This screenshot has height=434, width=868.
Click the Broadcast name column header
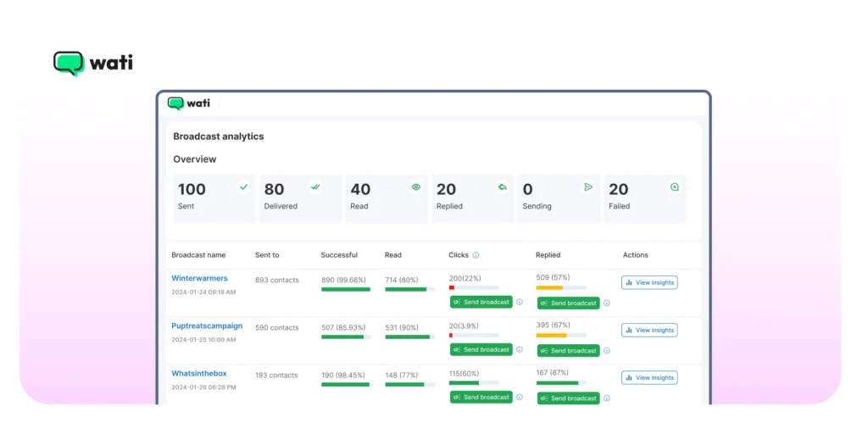pos(198,255)
